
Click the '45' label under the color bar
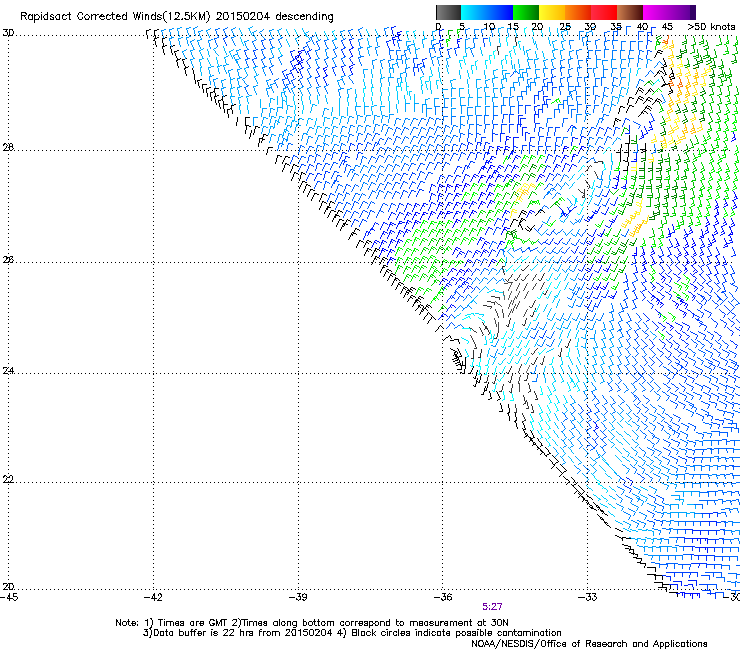coord(667,27)
